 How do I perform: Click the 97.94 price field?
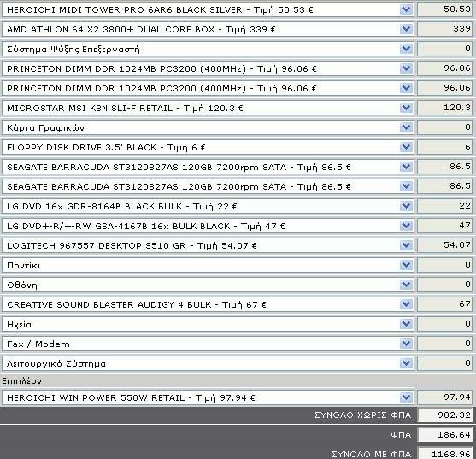[x=444, y=397]
